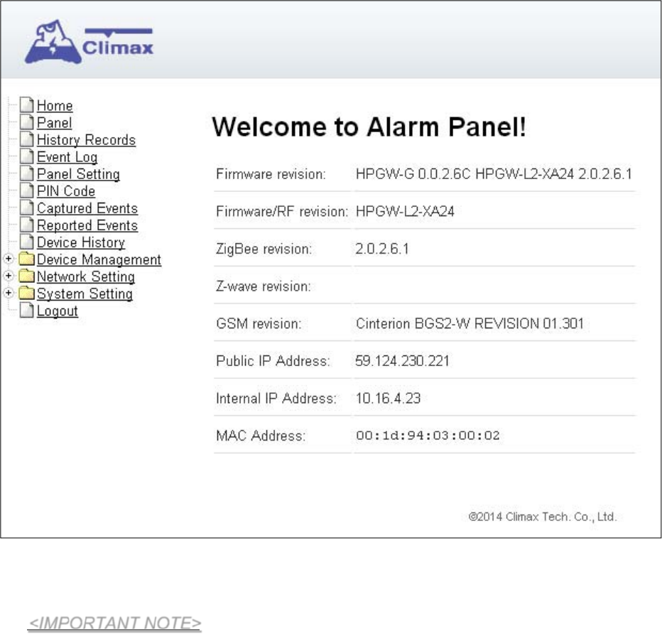Click the MAC Address label
This screenshot has height=644, width=662.
click(x=261, y=436)
